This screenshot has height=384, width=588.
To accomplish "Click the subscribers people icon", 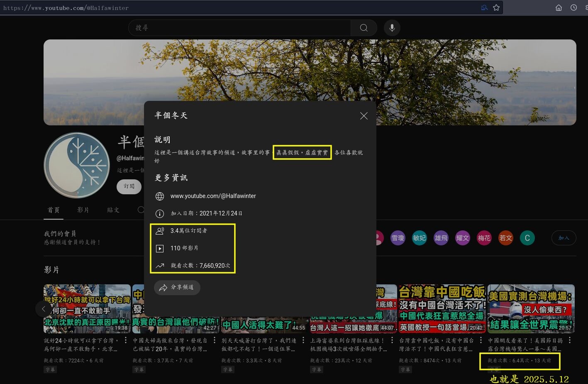I will click(160, 231).
